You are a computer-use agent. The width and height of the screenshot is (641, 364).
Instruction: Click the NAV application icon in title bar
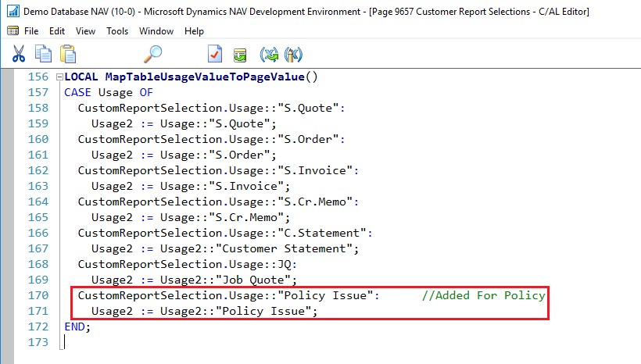pyautogui.click(x=12, y=11)
